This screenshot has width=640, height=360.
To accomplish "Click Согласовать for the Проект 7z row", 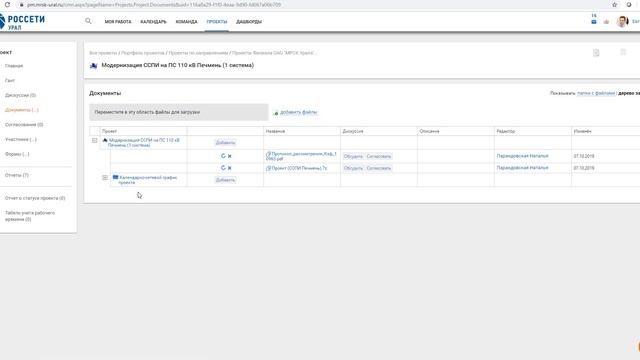I will (x=379, y=168).
